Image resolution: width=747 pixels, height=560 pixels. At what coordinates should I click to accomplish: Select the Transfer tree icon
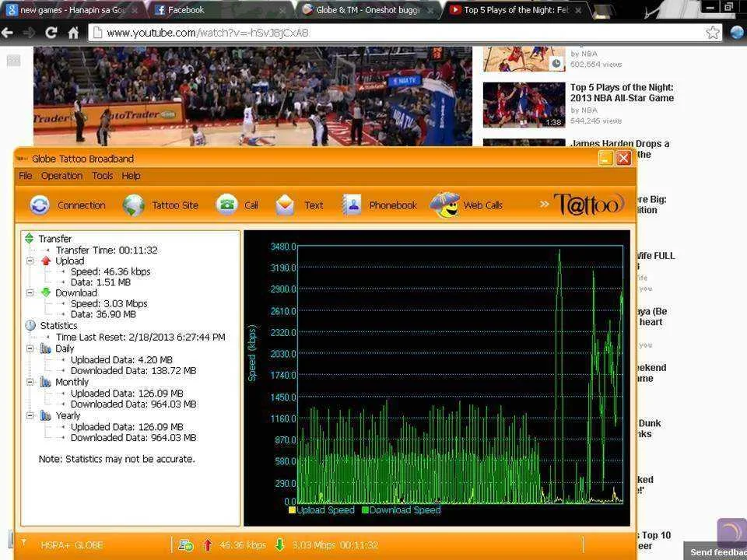click(30, 238)
